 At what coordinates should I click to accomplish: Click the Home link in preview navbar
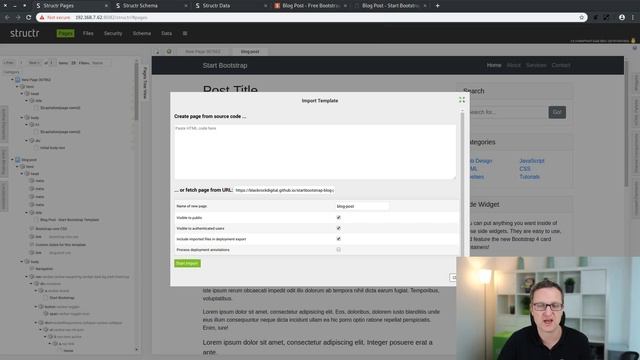pos(494,65)
